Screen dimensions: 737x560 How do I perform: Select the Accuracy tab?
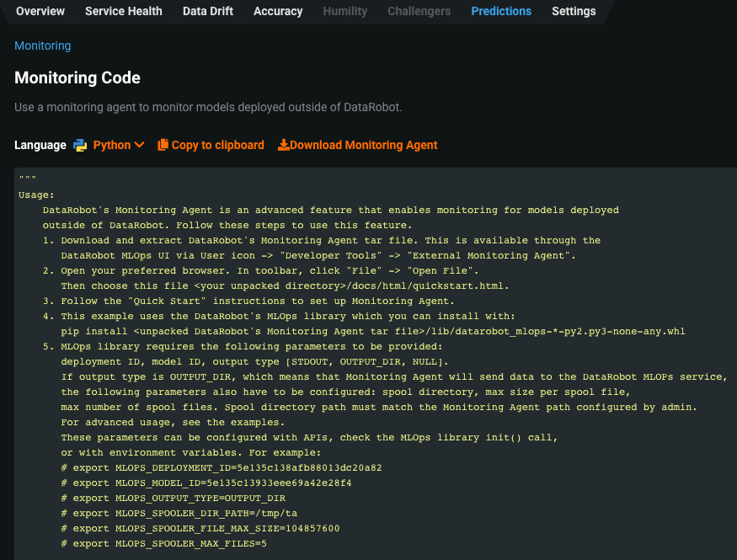pos(278,11)
